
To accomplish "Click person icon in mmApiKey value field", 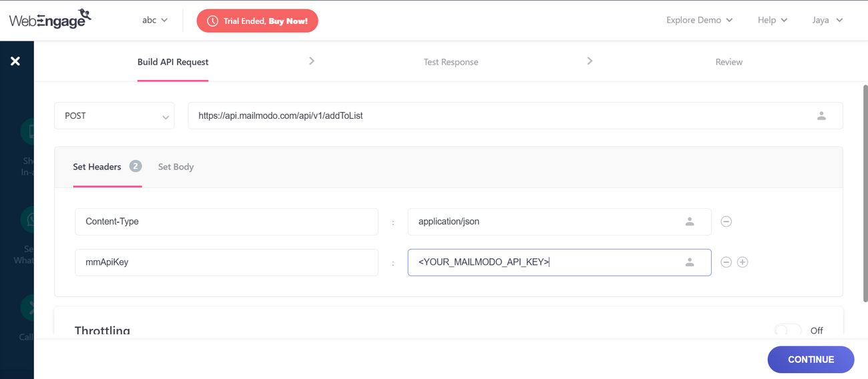I will point(690,262).
